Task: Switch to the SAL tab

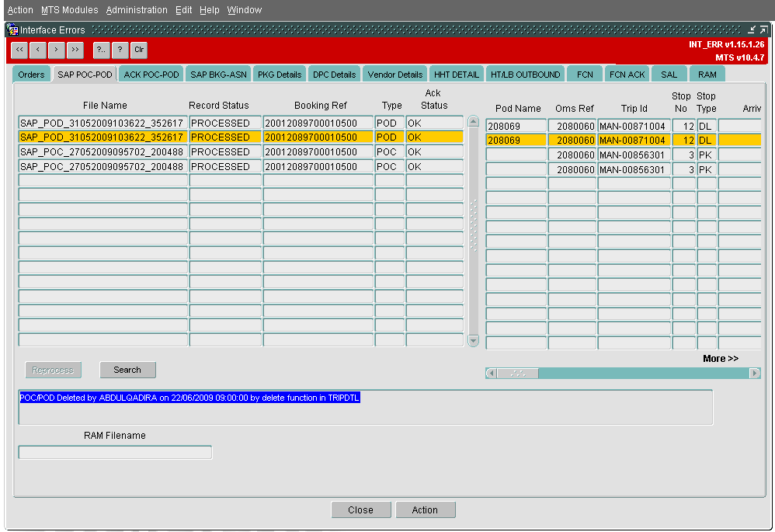Action: 669,75
